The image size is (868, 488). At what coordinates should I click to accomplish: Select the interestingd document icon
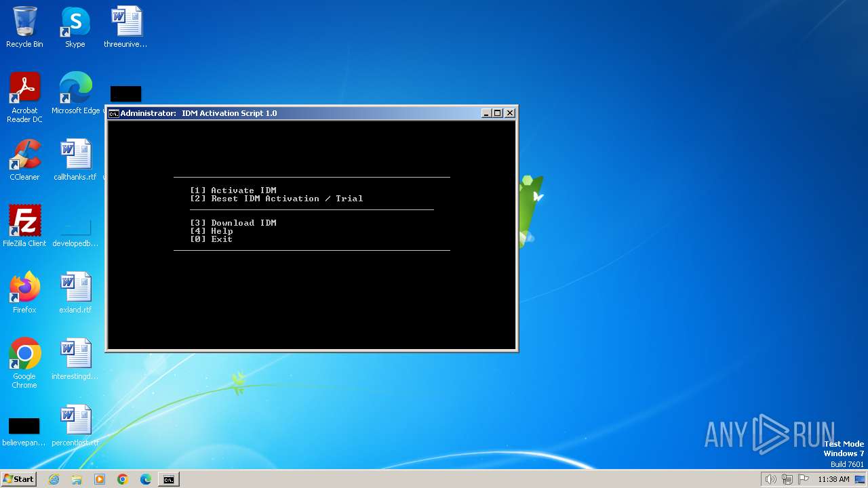pos(75,359)
